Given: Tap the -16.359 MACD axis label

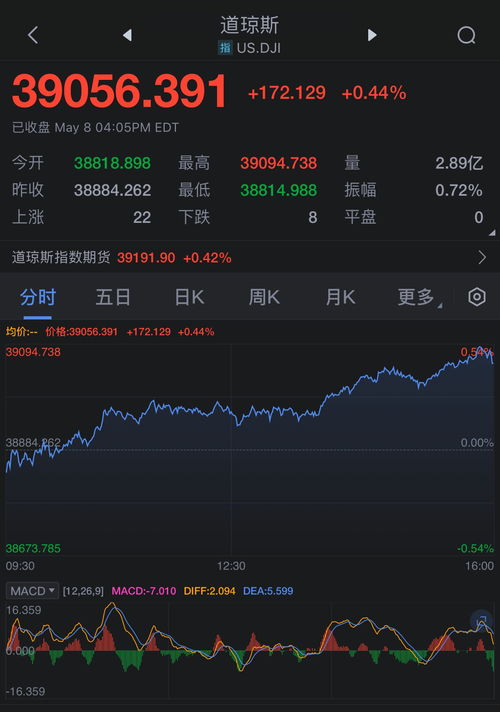Looking at the screenshot, I should (x=25, y=692).
